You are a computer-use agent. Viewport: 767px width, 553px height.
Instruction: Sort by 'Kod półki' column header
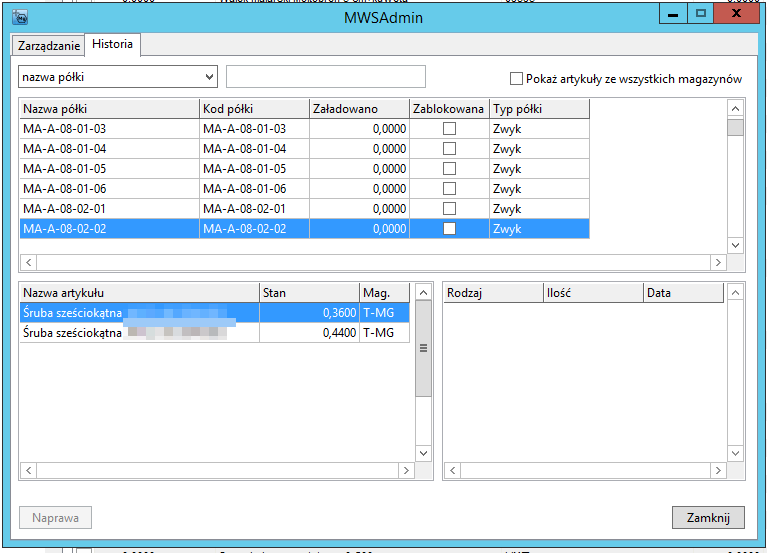[x=254, y=109]
